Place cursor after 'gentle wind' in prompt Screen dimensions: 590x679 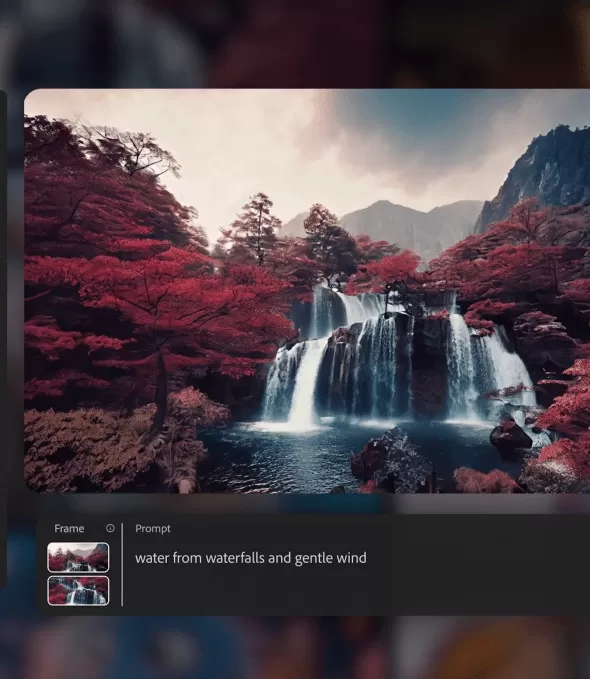[x=367, y=558]
